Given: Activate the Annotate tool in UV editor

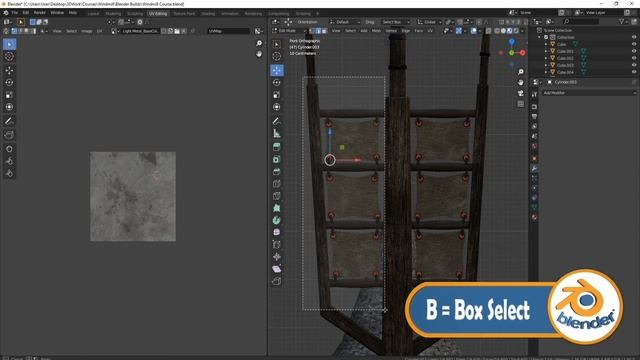Looking at the screenshot, I should [x=9, y=121].
